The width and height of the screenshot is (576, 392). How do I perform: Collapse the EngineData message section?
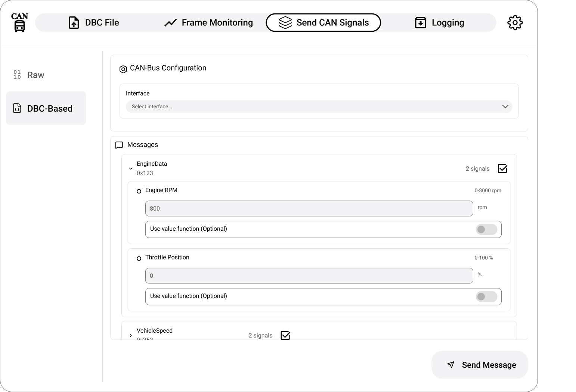click(131, 169)
